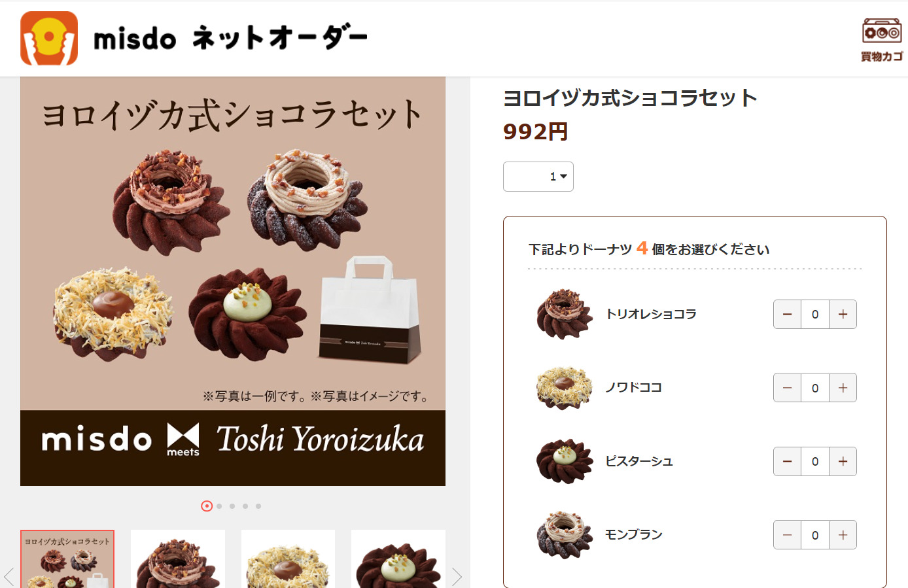Increase トリオレショコラ quantity with plus
Viewport: 908px width, 588px height.
(x=843, y=315)
